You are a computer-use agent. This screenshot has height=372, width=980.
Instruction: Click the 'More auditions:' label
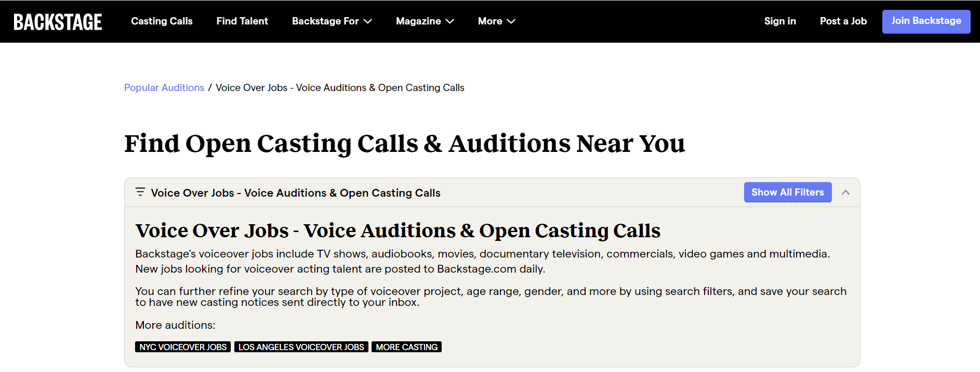pos(175,325)
